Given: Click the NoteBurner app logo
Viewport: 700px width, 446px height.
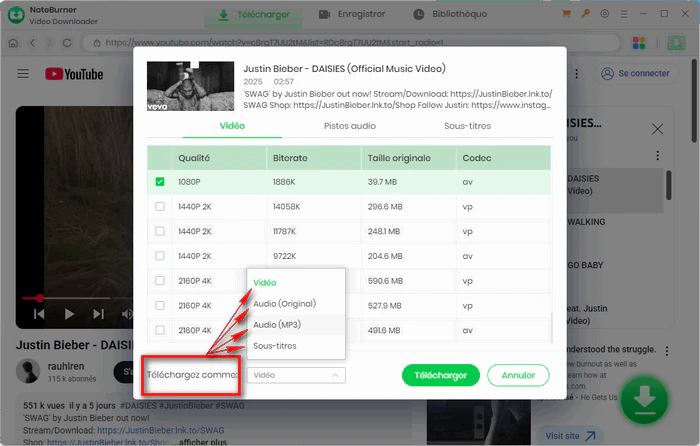Looking at the screenshot, I should point(17,15).
